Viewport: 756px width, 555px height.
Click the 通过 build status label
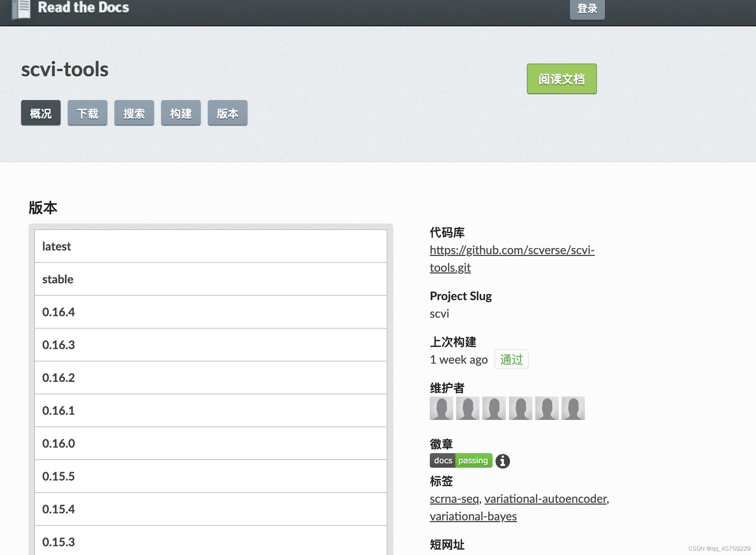(511, 360)
